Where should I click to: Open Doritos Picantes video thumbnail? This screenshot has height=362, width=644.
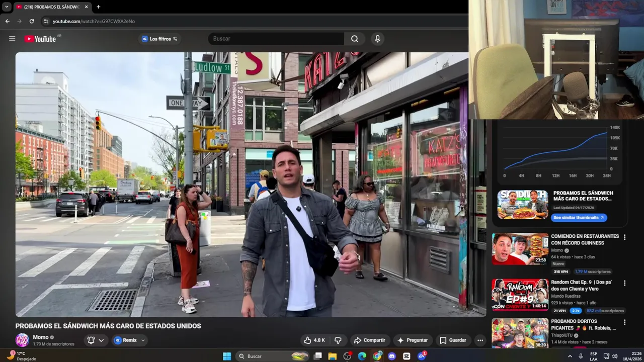520,334
